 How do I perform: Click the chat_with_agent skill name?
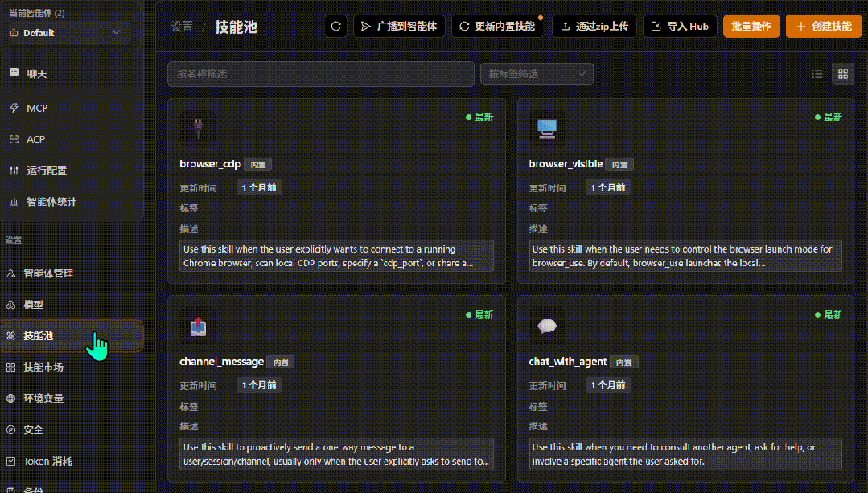[567, 362]
